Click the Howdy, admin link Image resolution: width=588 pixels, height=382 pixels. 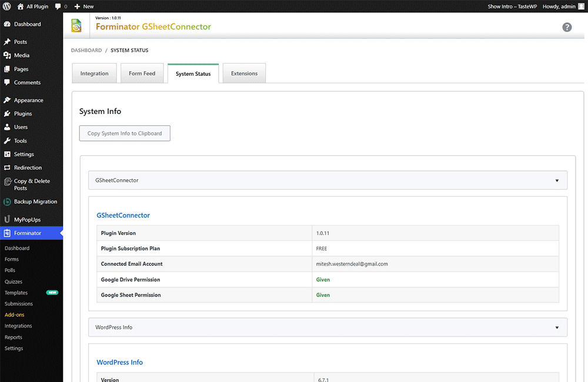(x=559, y=6)
